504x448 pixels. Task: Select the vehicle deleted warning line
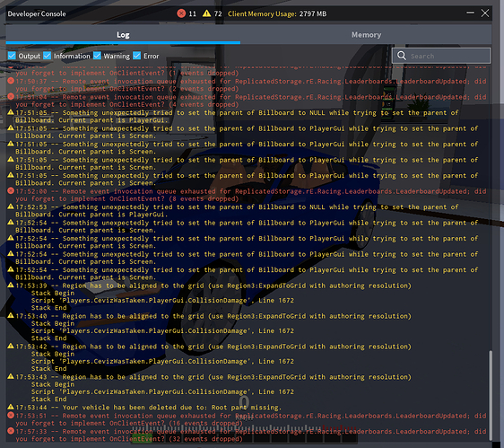pos(144,408)
